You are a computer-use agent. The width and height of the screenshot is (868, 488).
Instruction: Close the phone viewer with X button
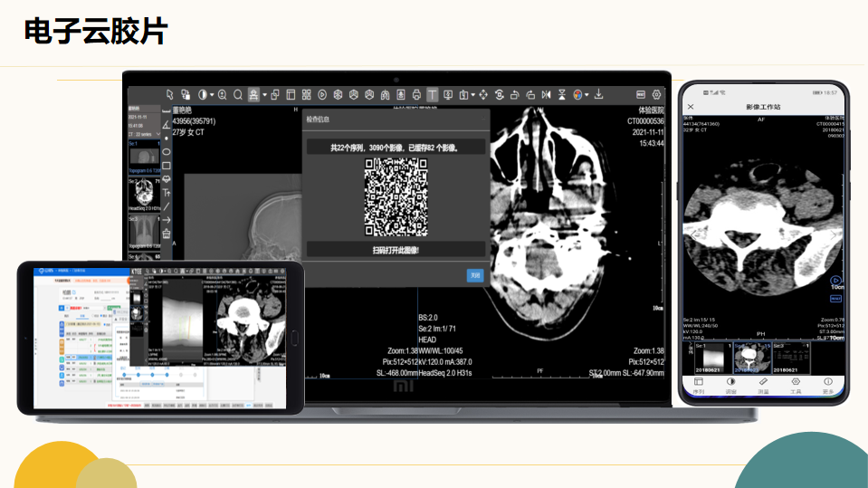coord(692,107)
